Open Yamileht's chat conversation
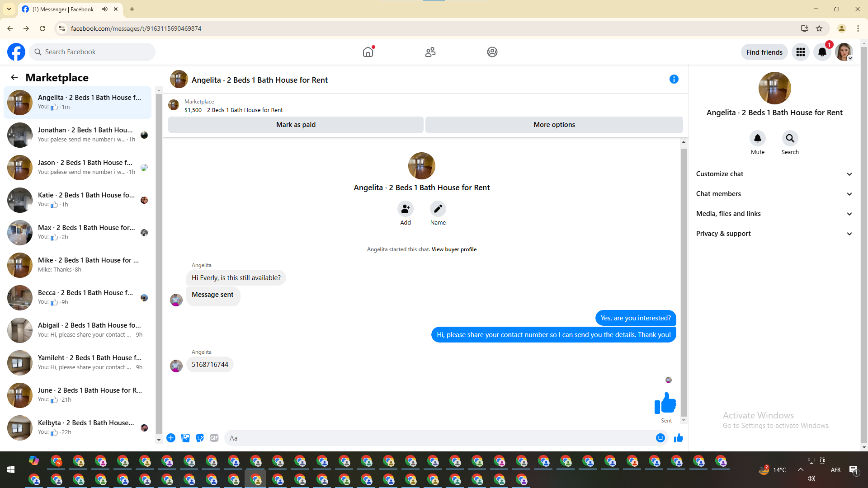 (x=78, y=363)
